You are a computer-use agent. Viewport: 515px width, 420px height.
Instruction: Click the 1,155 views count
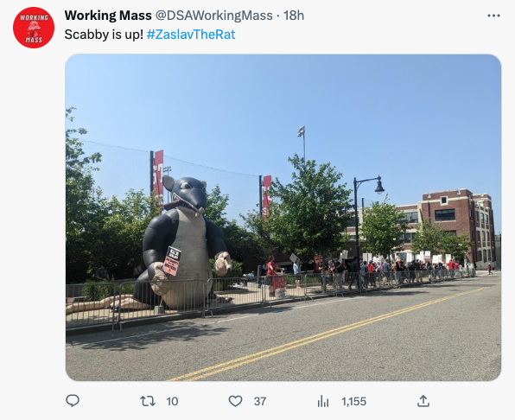click(x=353, y=401)
